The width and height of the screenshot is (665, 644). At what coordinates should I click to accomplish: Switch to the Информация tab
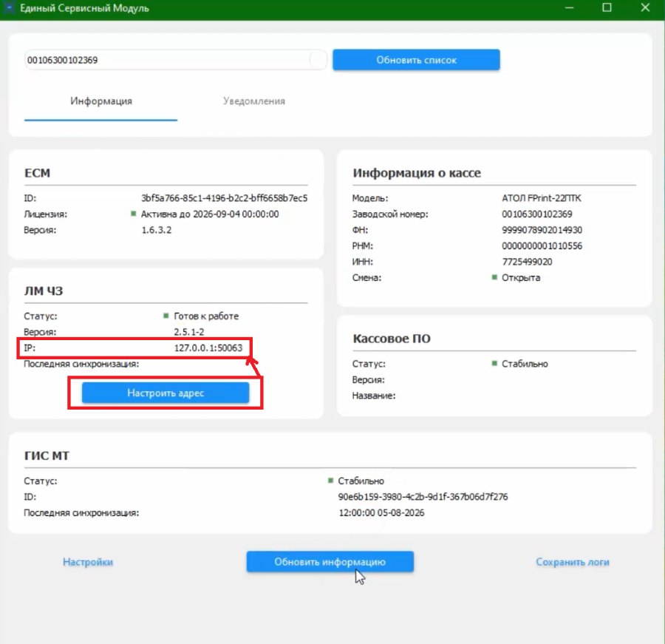pos(101,101)
